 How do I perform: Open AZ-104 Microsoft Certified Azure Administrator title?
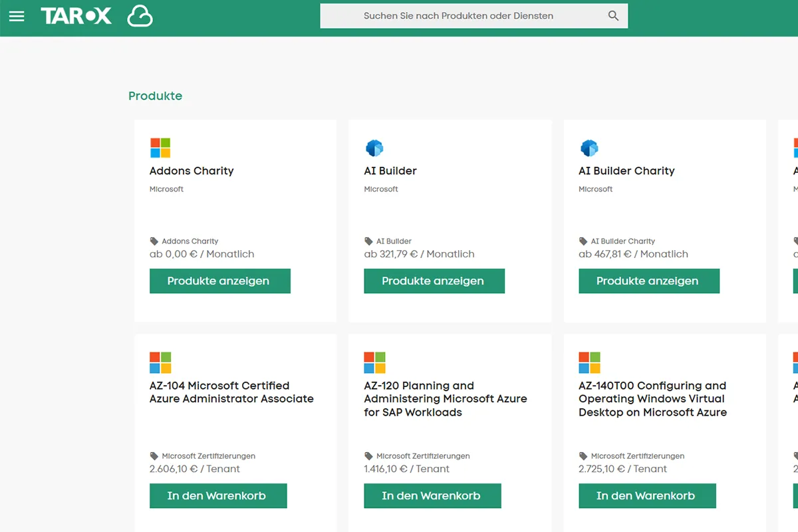tap(231, 392)
